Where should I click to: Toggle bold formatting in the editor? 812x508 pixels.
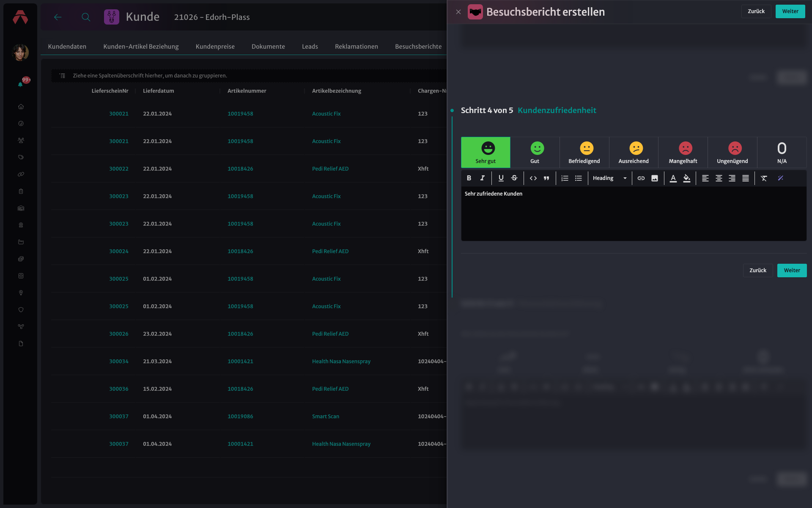click(x=469, y=178)
